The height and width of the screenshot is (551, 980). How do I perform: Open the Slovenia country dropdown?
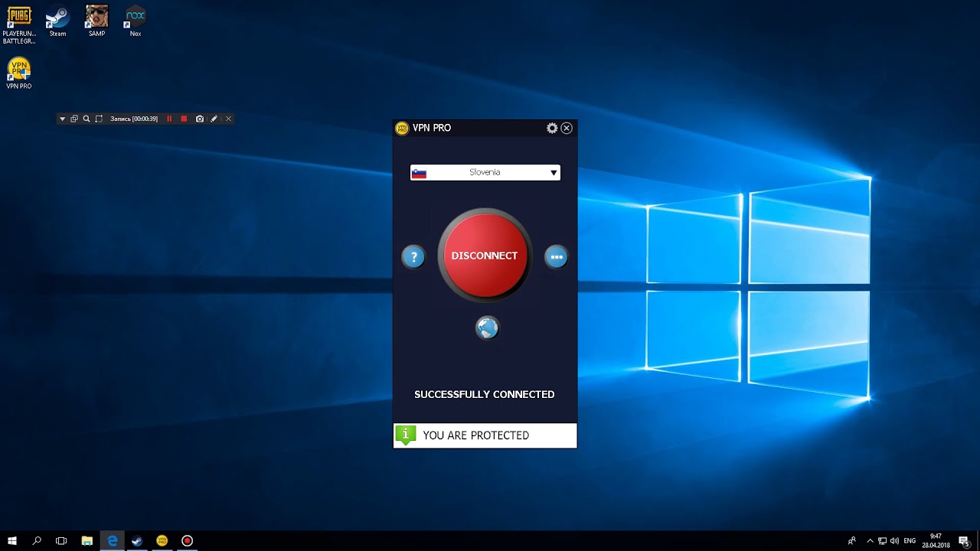point(485,172)
